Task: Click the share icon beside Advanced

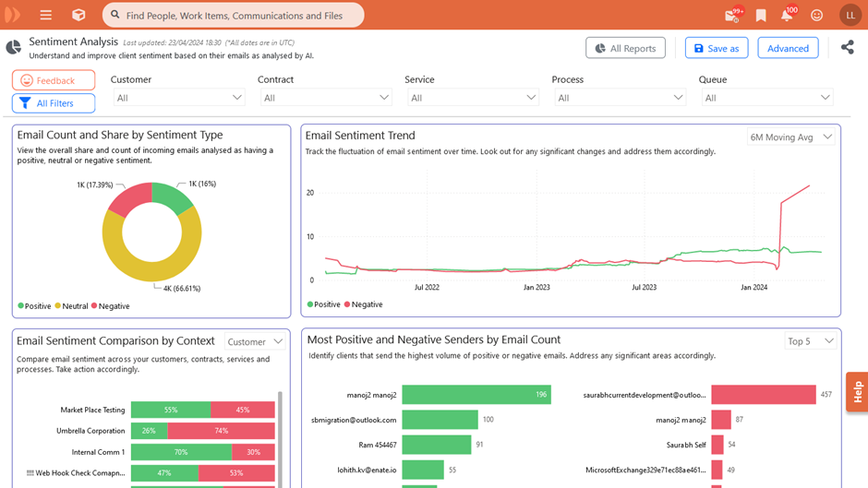Action: (847, 47)
